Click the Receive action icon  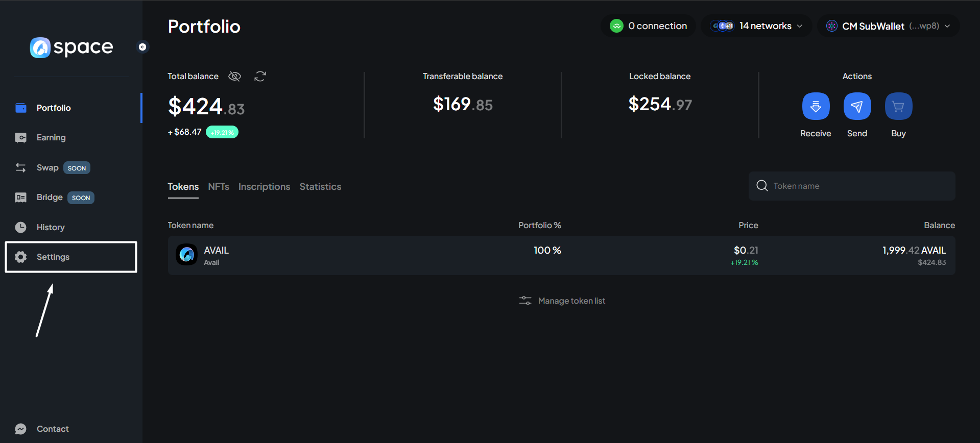point(816,106)
